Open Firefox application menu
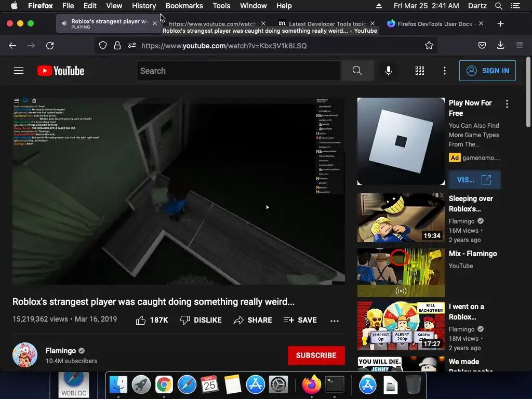The image size is (532, 399). 520,45
